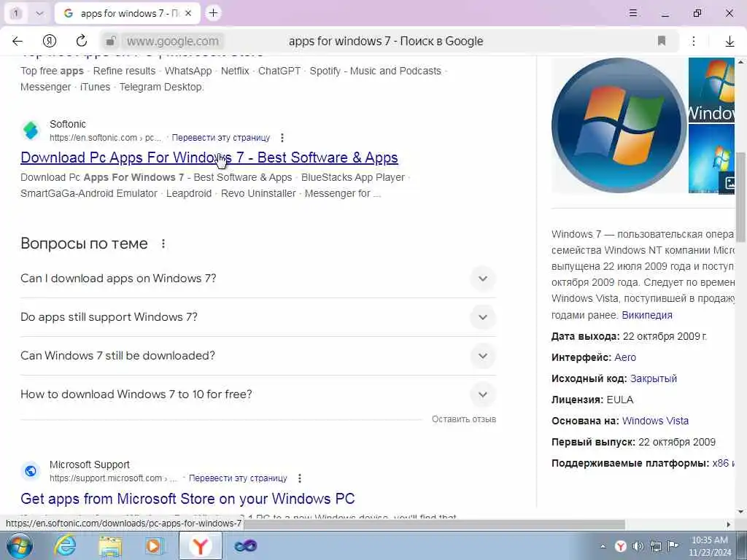Select the 'apps for windows 7' tab
The width and height of the screenshot is (747, 560).
click(x=127, y=13)
